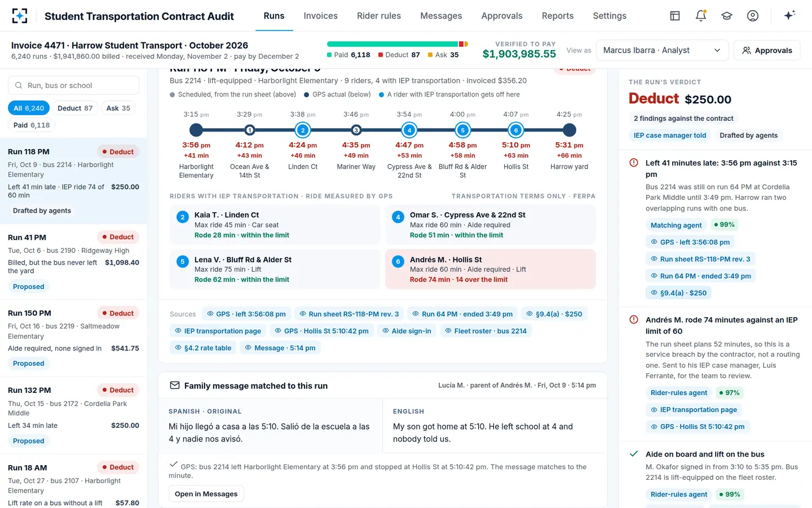Viewport: 812px width, 508px height.
Task: Click alert icon beside Andrés M. finding
Action: [x=634, y=319]
